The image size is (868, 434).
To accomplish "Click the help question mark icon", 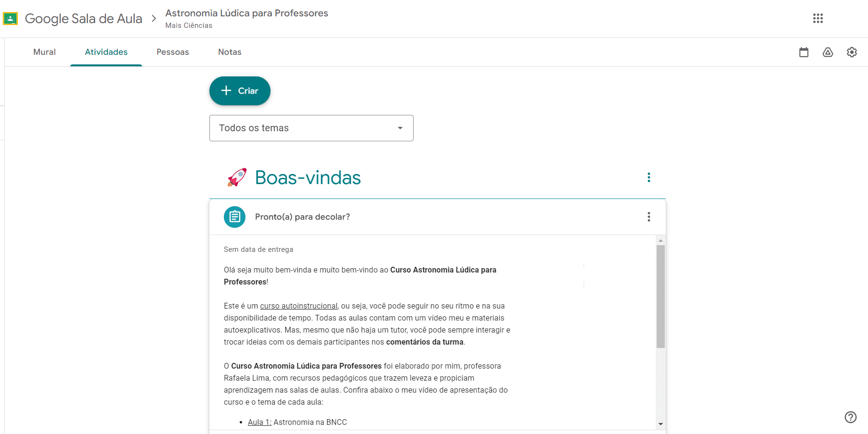I will (850, 417).
